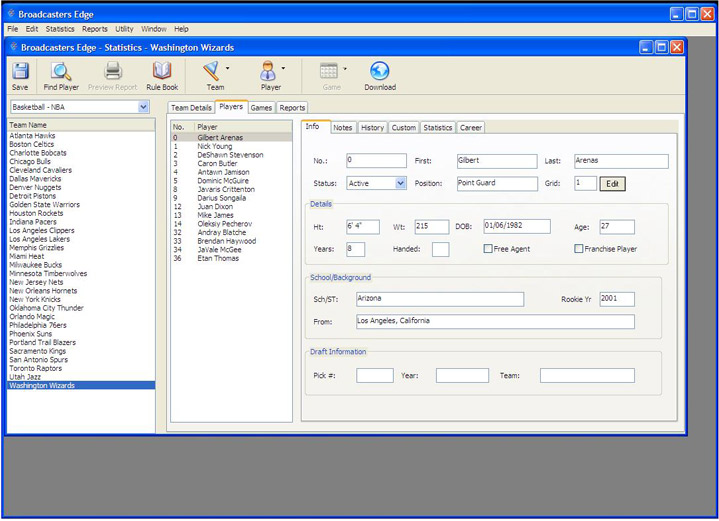Toggle the Franchise Player checkbox
This screenshot has height=521, width=719.
coord(579,249)
